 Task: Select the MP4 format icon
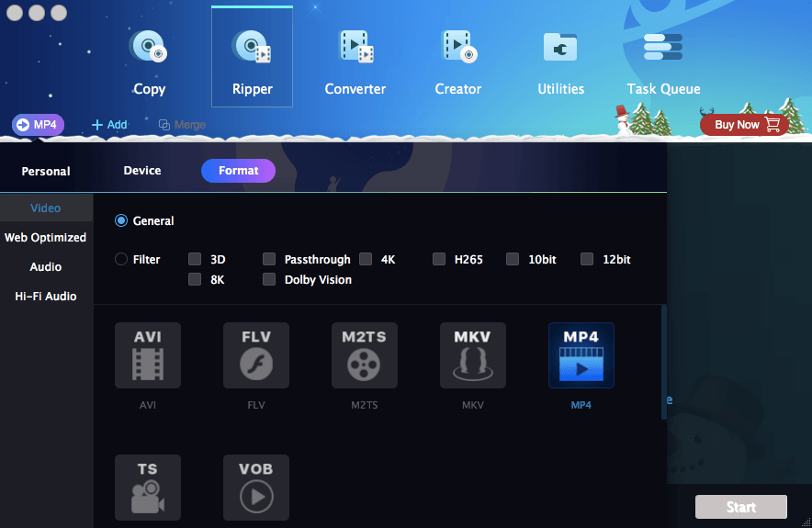click(x=581, y=355)
